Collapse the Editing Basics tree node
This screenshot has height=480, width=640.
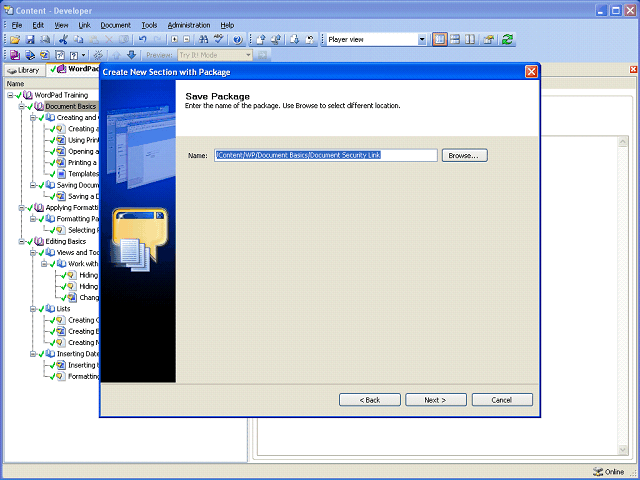[22, 242]
